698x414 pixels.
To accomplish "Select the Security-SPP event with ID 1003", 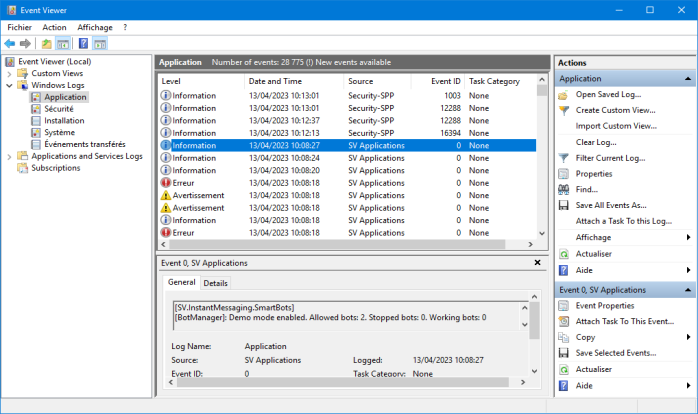I will pos(347,96).
